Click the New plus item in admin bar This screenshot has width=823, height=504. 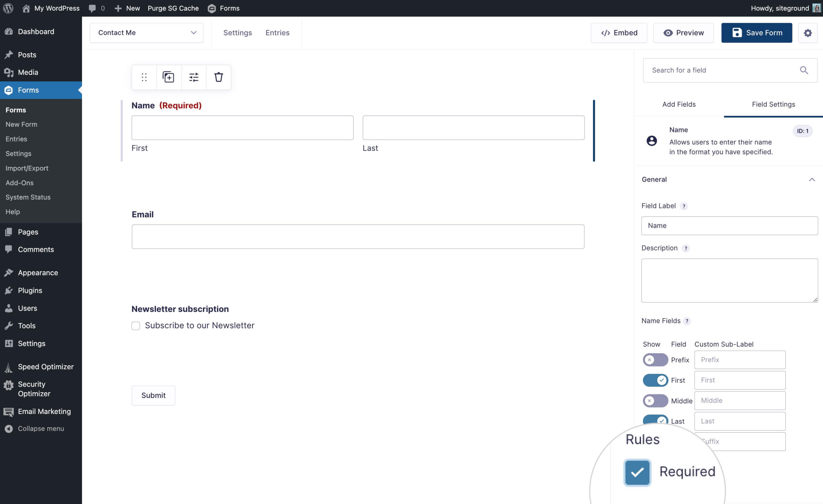(x=127, y=8)
